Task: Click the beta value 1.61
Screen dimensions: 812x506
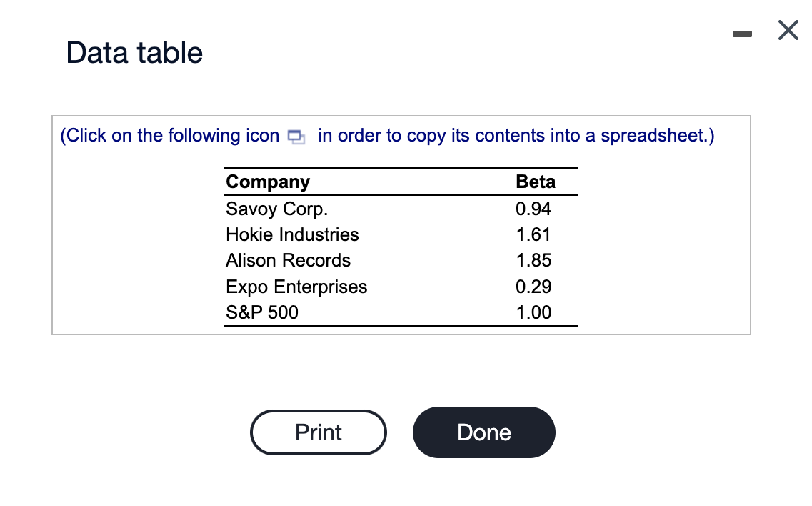Action: [x=533, y=234]
